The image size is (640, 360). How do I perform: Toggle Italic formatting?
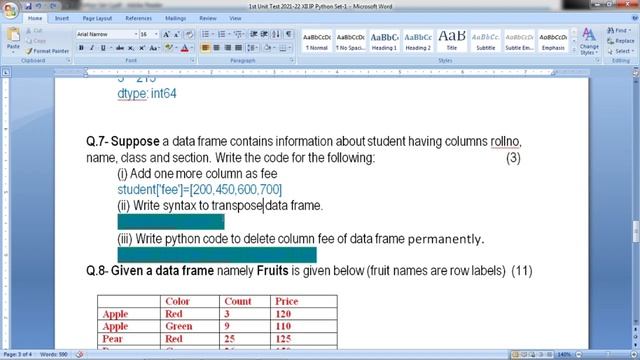pyautogui.click(x=92, y=48)
